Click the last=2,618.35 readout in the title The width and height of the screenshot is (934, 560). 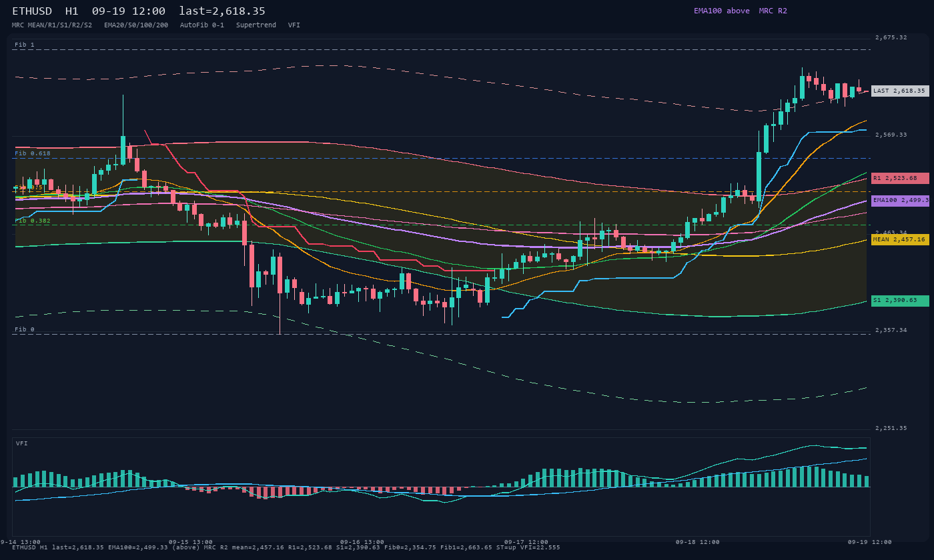(x=222, y=11)
